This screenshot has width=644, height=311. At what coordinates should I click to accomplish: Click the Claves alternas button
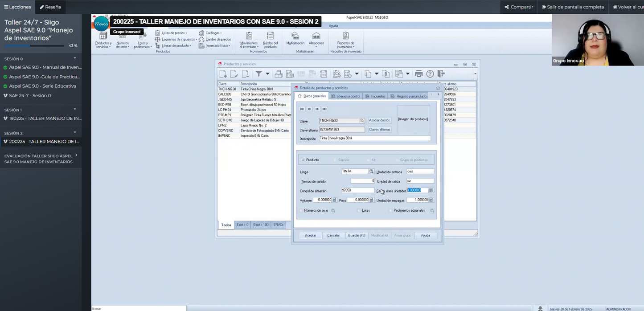tap(380, 130)
